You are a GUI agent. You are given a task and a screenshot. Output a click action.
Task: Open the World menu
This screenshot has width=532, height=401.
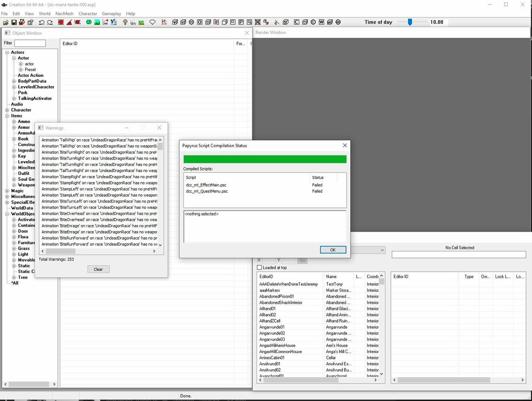pos(45,14)
